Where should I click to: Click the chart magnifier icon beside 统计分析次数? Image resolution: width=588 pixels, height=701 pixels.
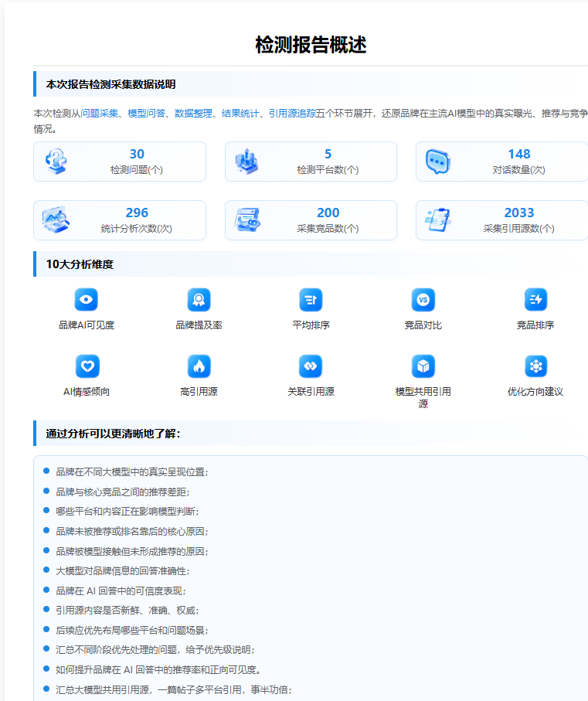pyautogui.click(x=56, y=220)
